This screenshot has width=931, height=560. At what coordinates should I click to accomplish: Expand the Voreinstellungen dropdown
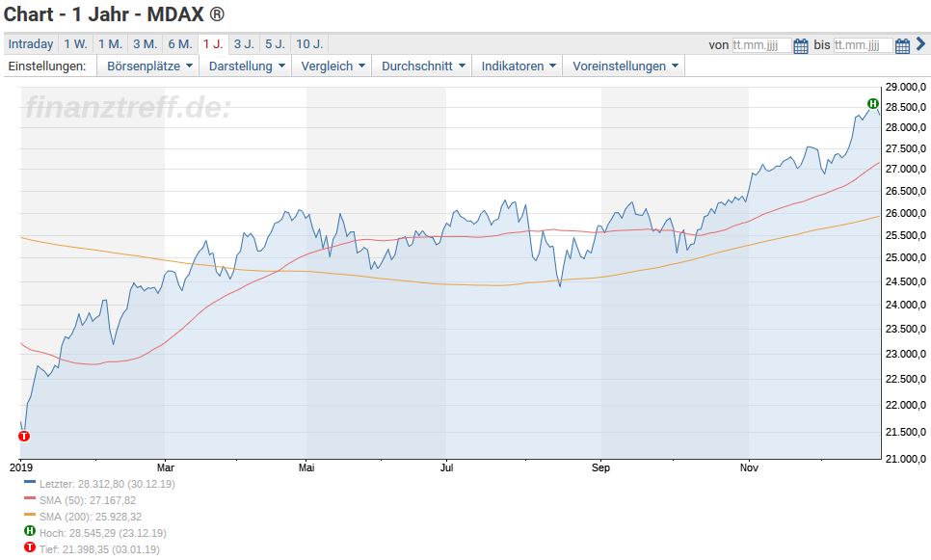pyautogui.click(x=625, y=66)
